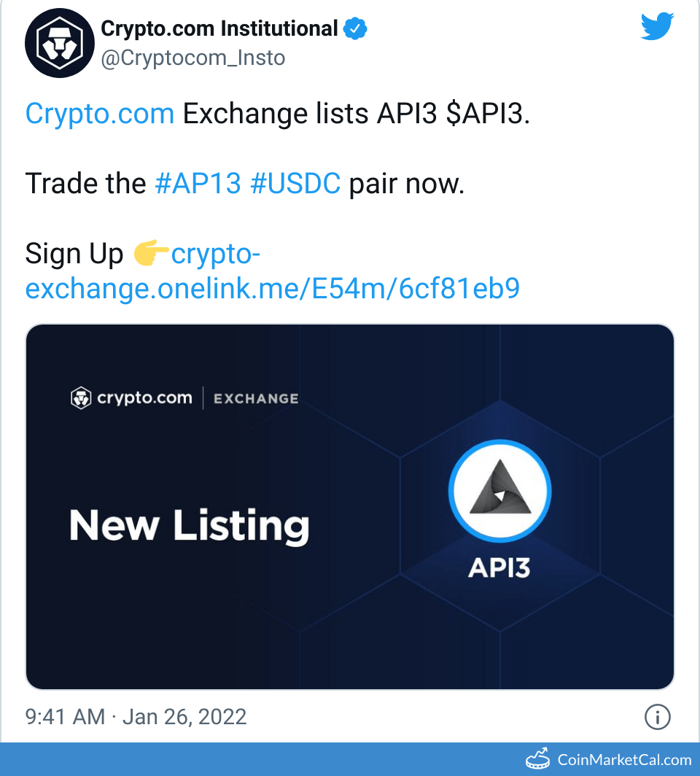Open the 9:41 AM tweet timestamp
The image size is (700, 776).
click(65, 716)
